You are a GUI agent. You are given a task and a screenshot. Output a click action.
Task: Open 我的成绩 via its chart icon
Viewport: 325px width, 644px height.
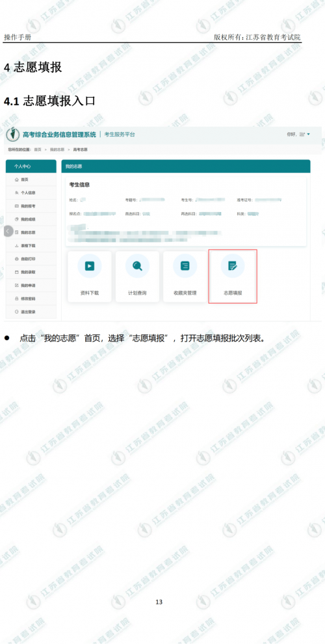(16, 219)
